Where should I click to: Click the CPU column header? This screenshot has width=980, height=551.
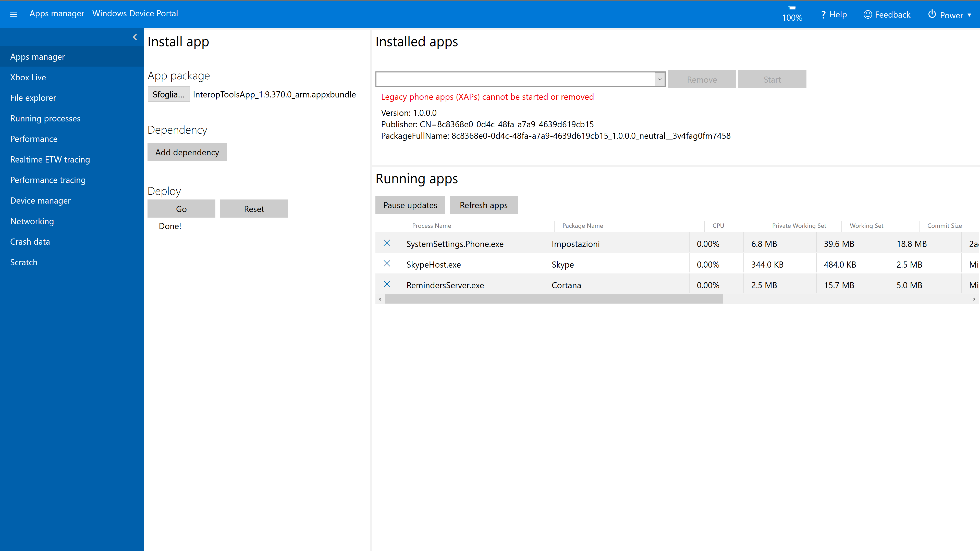point(718,226)
